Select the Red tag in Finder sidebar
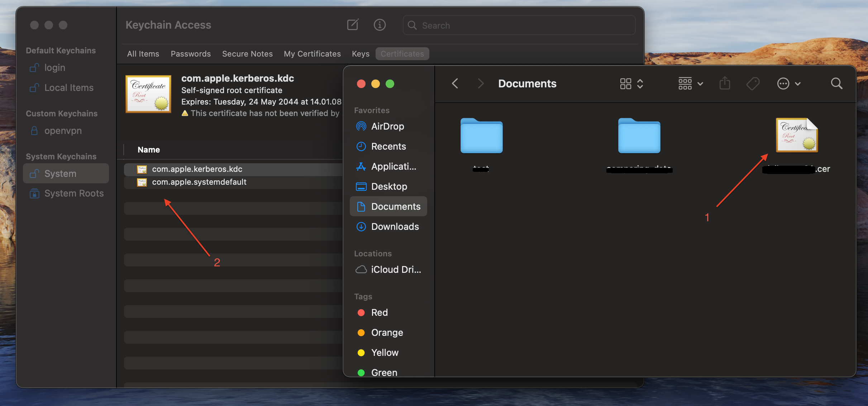The width and height of the screenshot is (868, 406). [388, 313]
